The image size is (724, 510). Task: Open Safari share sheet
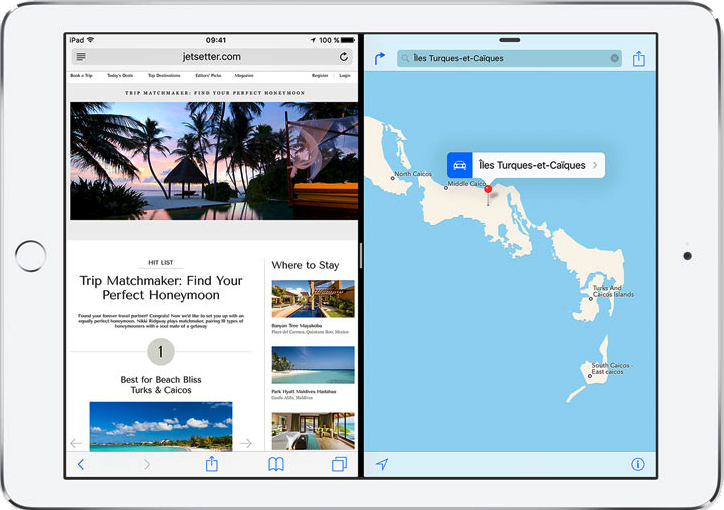click(x=211, y=463)
